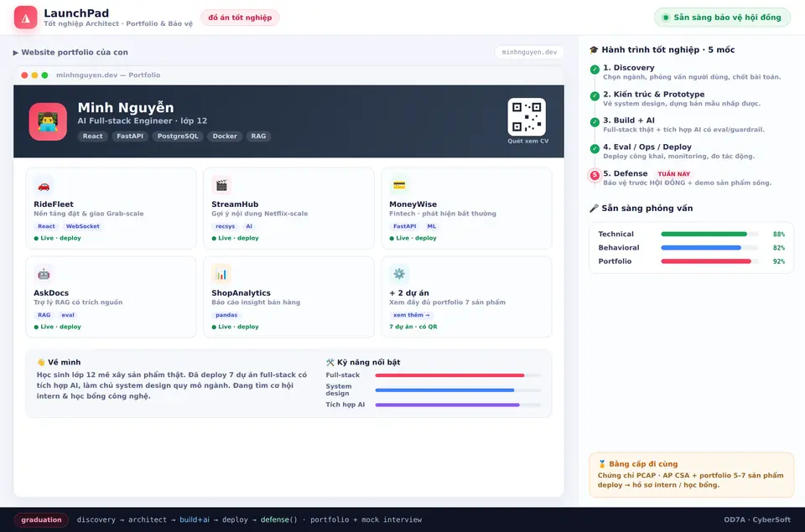The image size is (805, 532).
Task: Click the QR code to view CV
Action: point(527,117)
